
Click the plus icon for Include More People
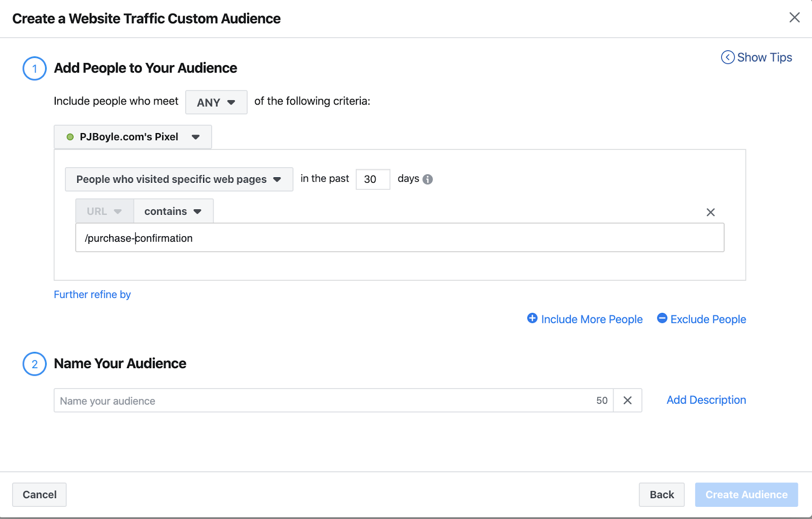coord(532,318)
